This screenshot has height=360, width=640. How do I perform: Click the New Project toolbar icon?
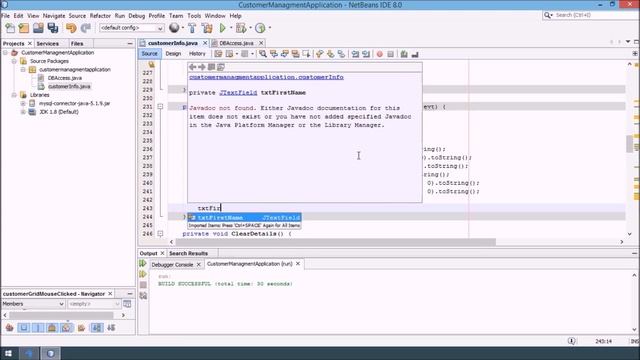(x=24, y=28)
